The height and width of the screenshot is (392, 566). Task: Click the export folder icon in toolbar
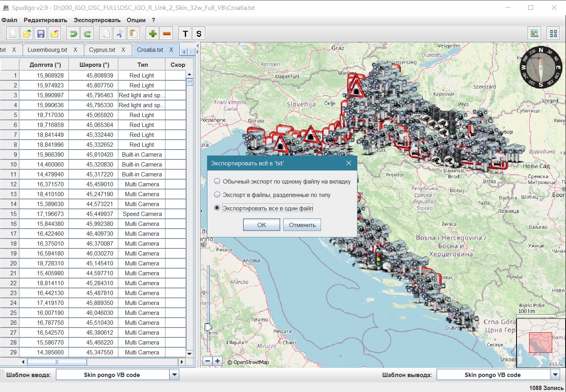point(55,34)
